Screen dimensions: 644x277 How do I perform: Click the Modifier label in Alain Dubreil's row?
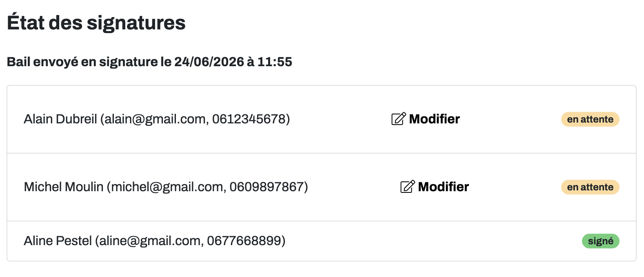click(434, 119)
